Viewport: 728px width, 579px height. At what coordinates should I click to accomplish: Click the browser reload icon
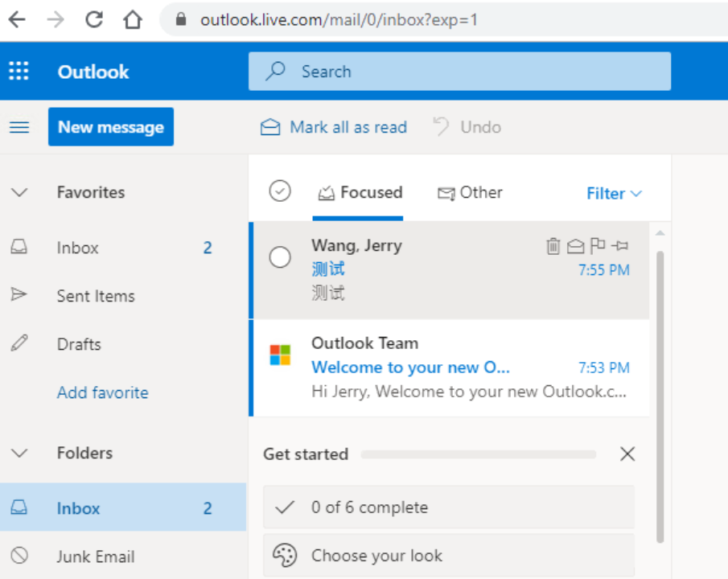[x=94, y=19]
